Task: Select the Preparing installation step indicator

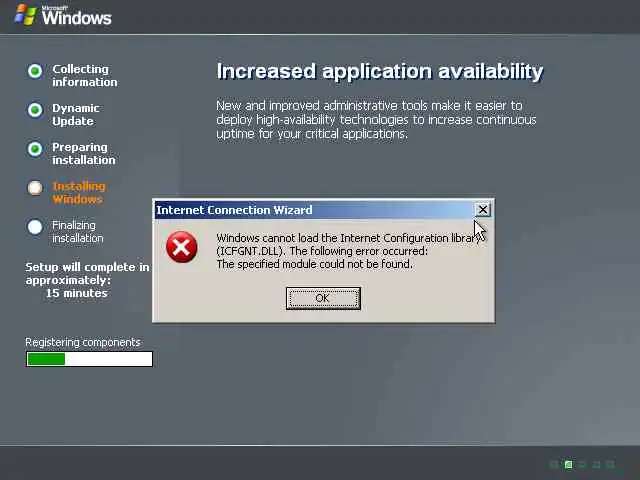Action: coord(35,149)
